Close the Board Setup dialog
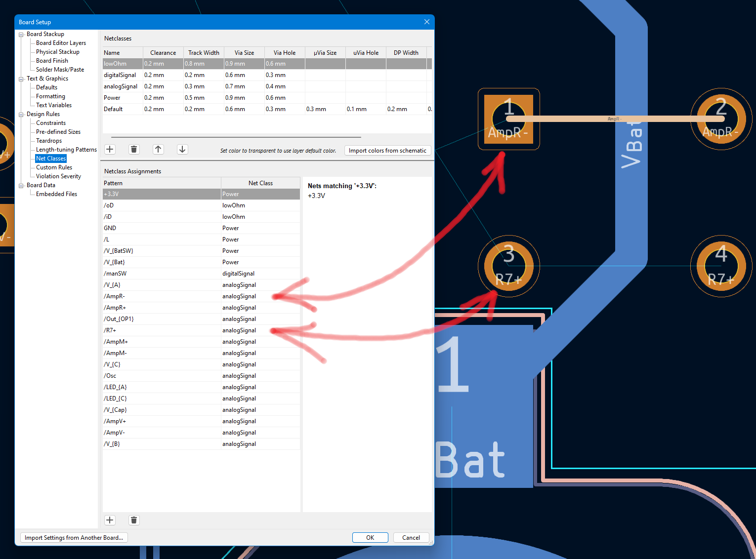 coord(427,22)
